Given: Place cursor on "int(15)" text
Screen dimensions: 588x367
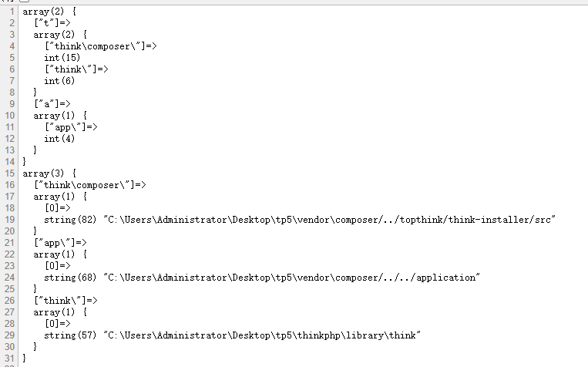Looking at the screenshot, I should click(62, 58).
